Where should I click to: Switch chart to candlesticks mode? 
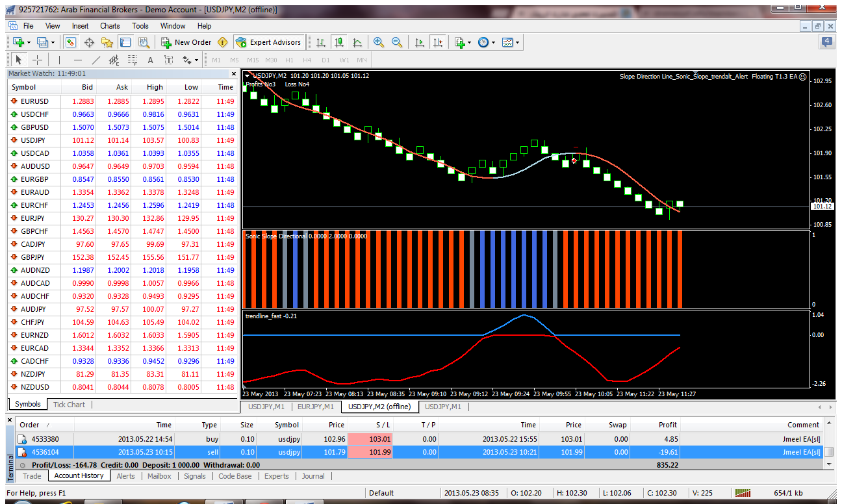point(338,42)
